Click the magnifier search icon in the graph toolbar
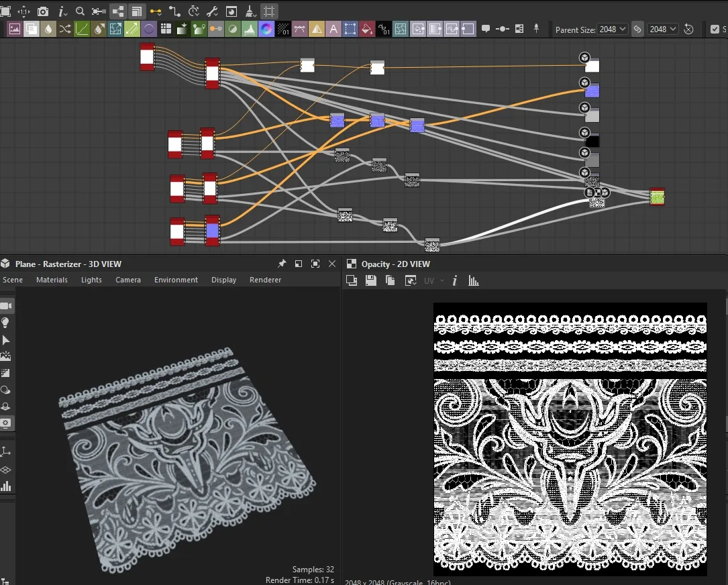The height and width of the screenshot is (585, 728). (80, 11)
